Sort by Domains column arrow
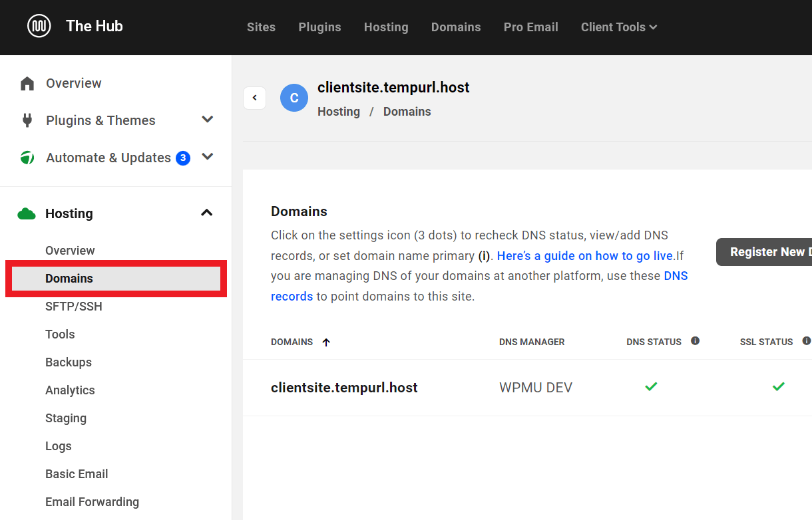The width and height of the screenshot is (812, 520). (326, 342)
